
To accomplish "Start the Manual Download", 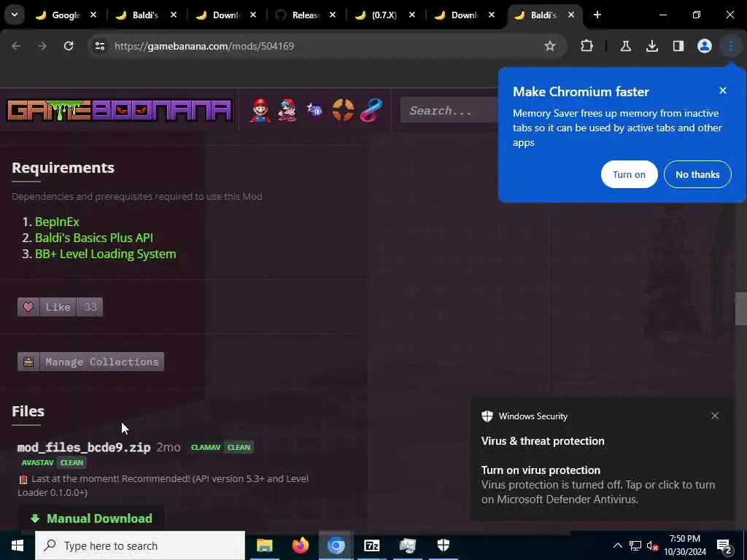I will tap(91, 518).
